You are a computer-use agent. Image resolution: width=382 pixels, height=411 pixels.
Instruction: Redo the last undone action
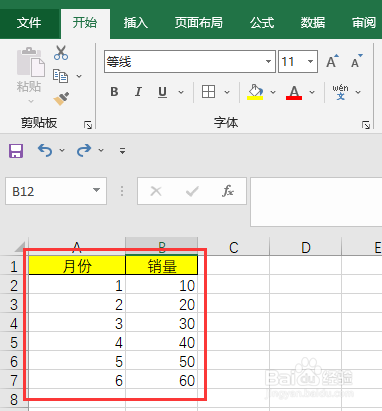pos(84,151)
